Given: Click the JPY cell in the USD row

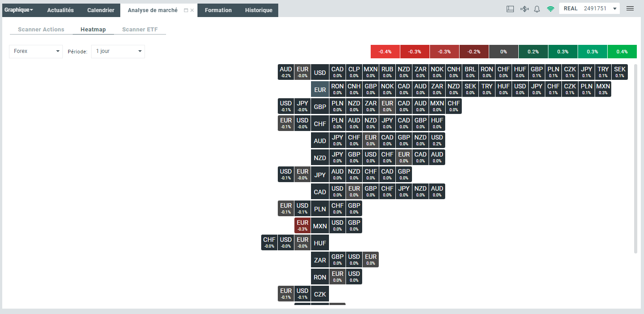Looking at the screenshot, I should click(x=587, y=72).
